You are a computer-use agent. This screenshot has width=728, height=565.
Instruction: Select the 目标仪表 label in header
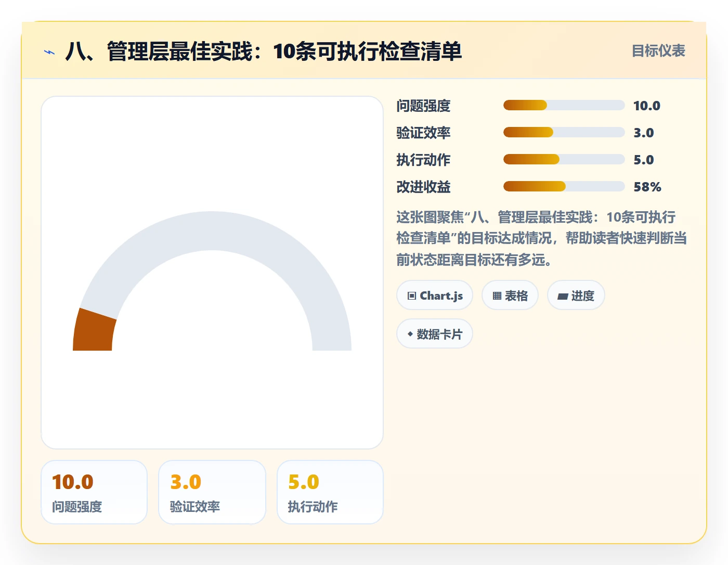tap(658, 51)
